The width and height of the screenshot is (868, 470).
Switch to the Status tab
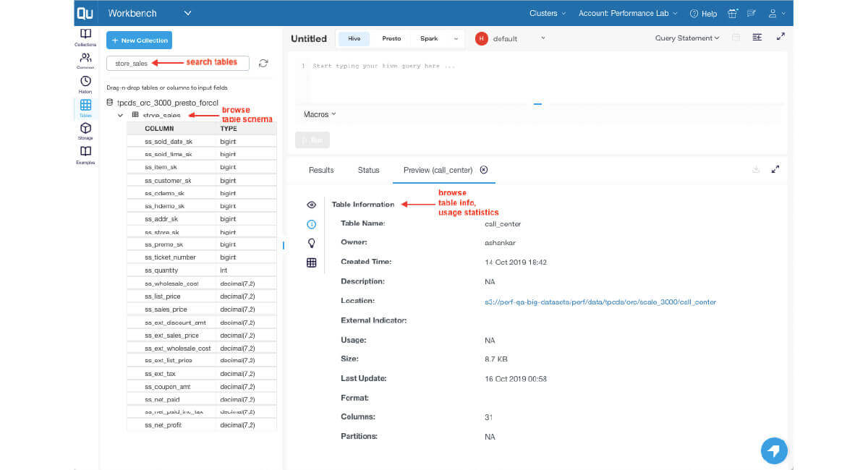point(368,170)
